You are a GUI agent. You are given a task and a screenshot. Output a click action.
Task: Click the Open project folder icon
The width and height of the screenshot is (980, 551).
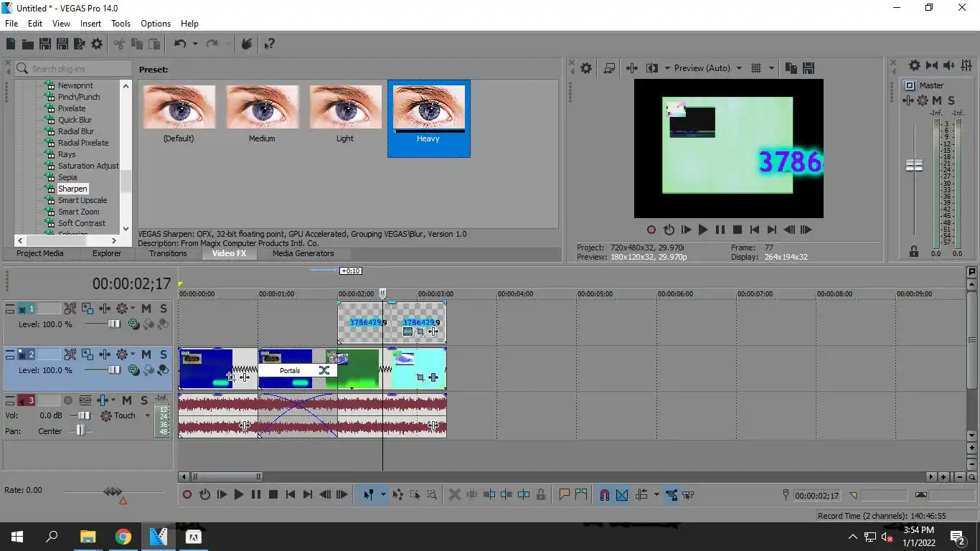click(28, 44)
